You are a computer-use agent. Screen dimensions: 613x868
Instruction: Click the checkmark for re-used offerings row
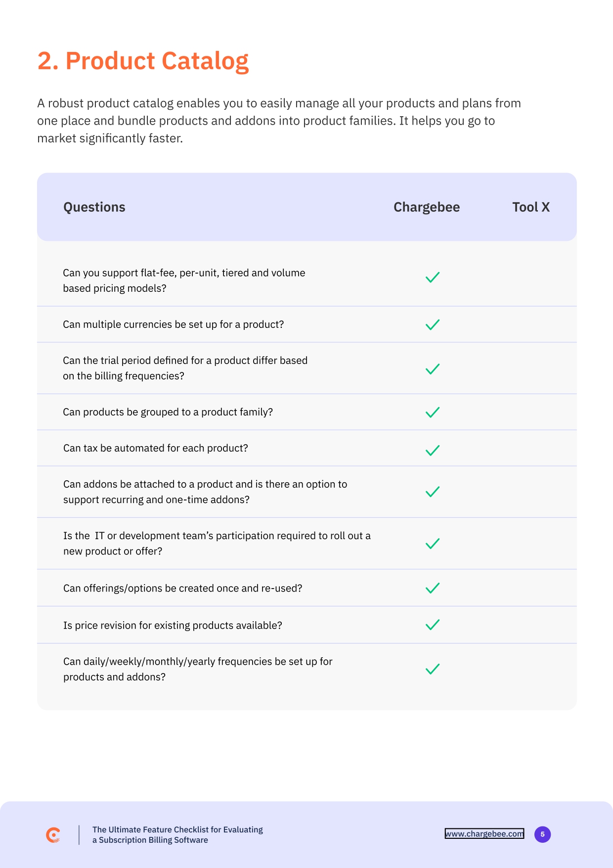[x=433, y=588]
